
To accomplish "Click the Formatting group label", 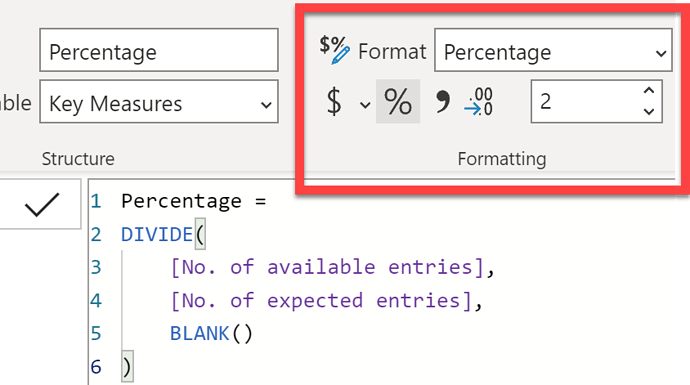I will coord(502,159).
